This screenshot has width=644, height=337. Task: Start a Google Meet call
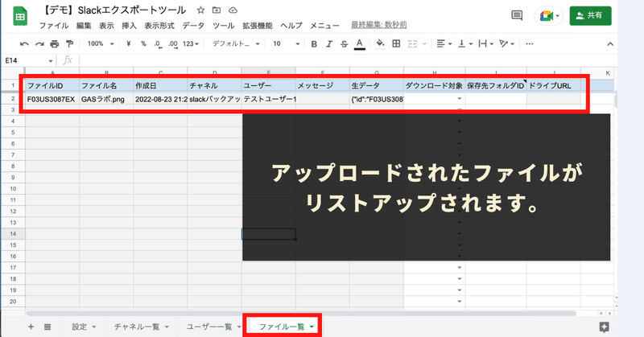coord(549,16)
